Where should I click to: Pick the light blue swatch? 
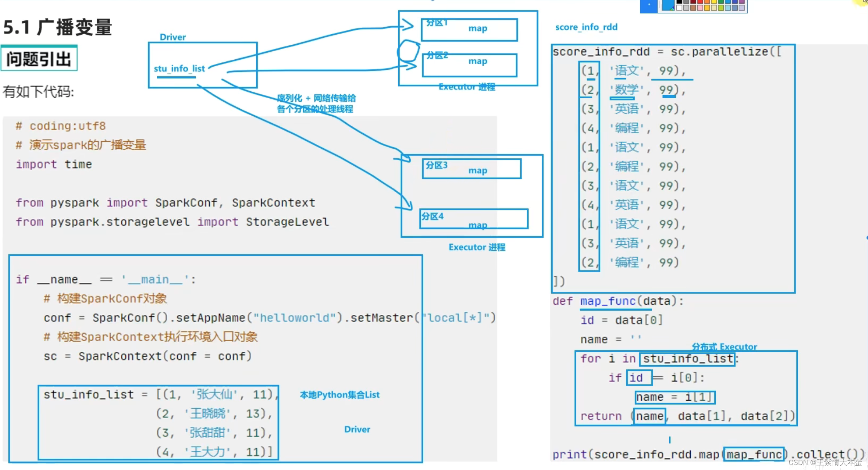728,8
